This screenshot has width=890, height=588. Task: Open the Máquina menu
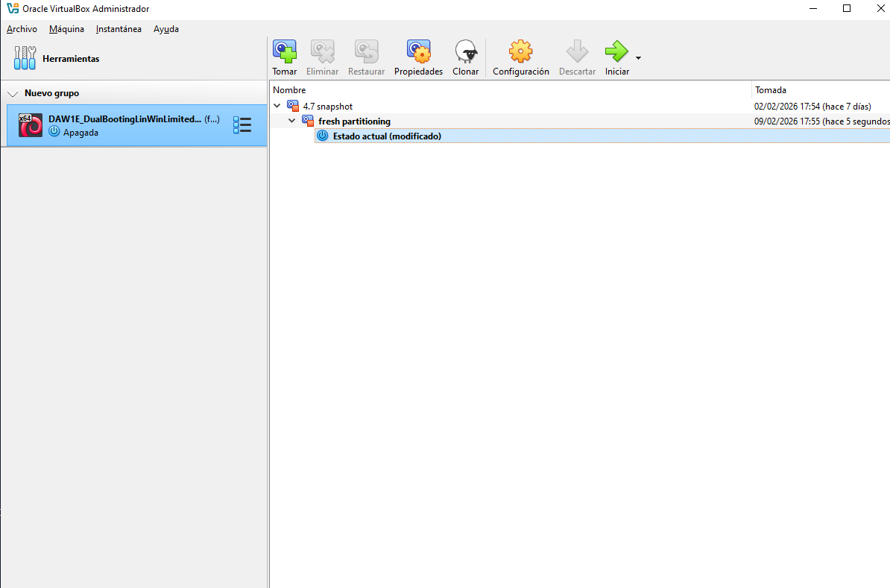(66, 29)
